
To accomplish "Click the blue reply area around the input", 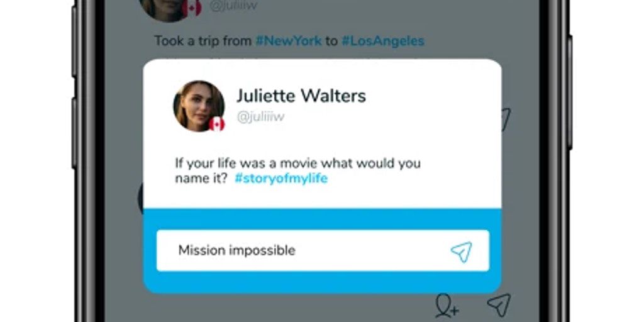I will pos(323,251).
